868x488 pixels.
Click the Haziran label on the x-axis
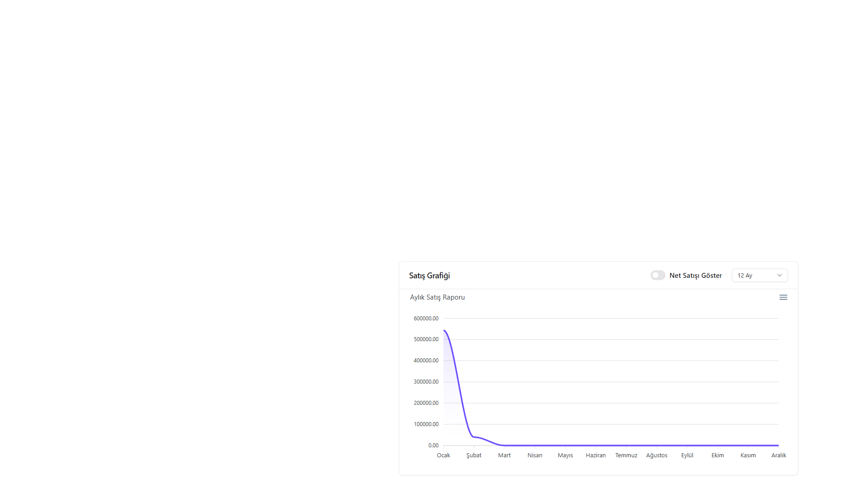pyautogui.click(x=596, y=455)
